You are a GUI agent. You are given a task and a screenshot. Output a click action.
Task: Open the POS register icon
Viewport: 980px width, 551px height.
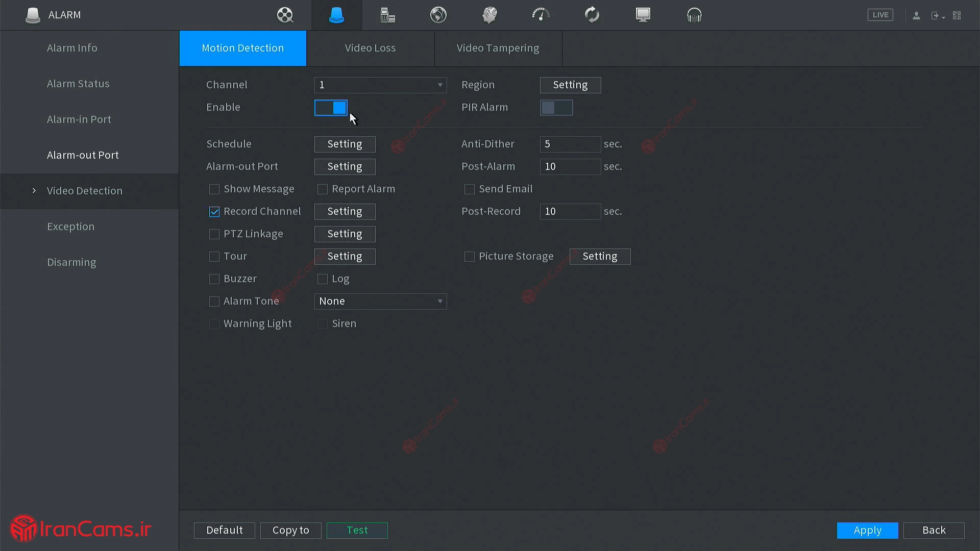[387, 15]
